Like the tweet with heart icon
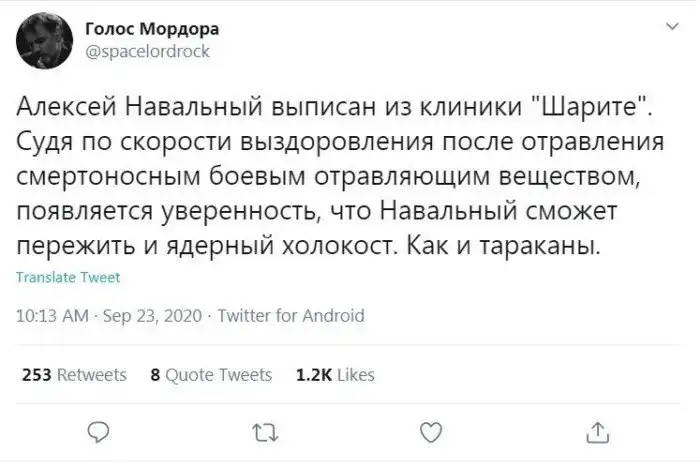 click(430, 431)
